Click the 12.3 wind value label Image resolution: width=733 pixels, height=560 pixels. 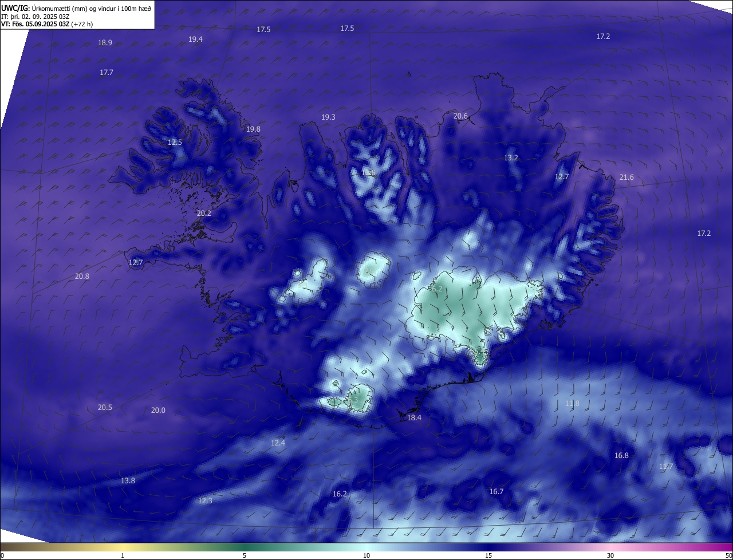pyautogui.click(x=205, y=500)
